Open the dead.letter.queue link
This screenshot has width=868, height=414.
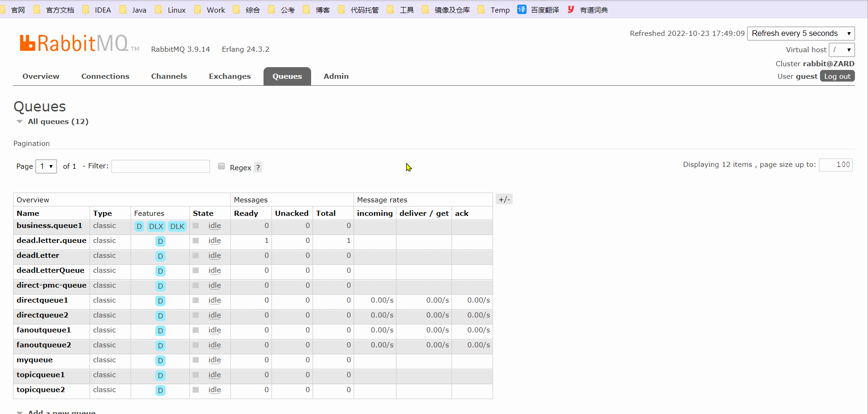click(x=52, y=241)
